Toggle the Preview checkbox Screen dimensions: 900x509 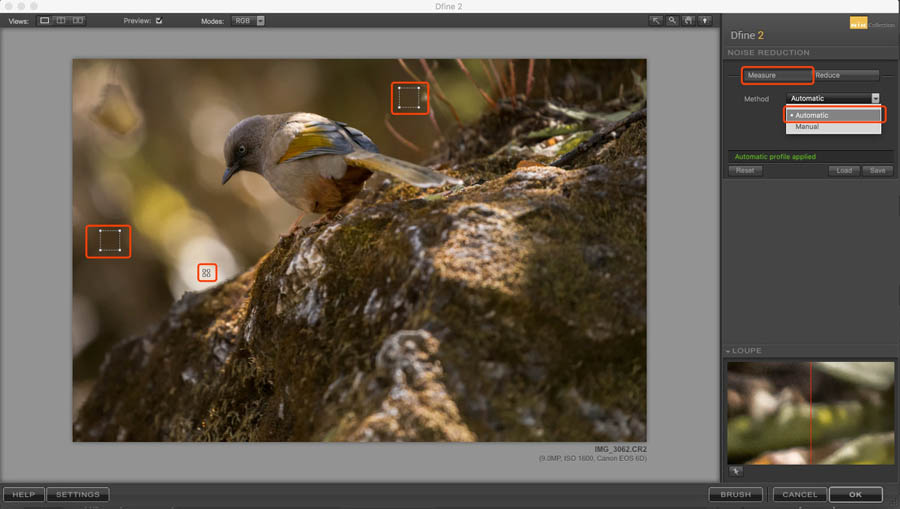point(159,21)
